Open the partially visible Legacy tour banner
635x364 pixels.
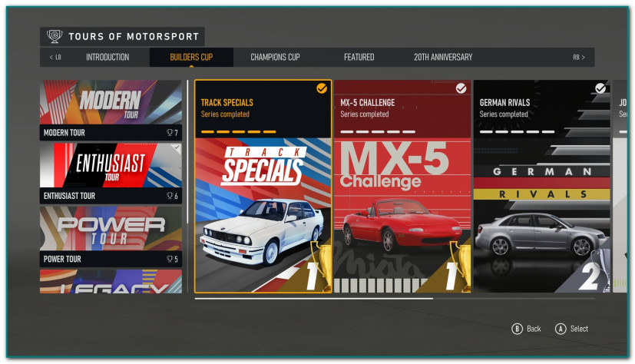pos(111,281)
